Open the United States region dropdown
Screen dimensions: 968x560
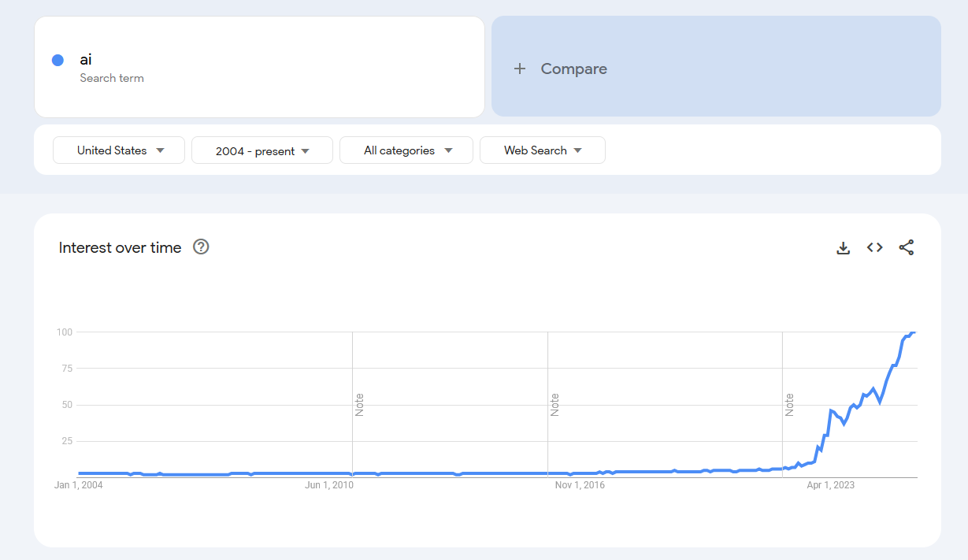(x=119, y=150)
